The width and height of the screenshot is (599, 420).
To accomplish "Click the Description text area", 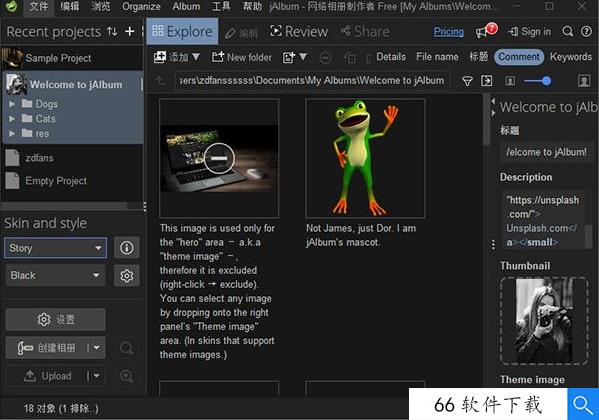I will click(544, 221).
